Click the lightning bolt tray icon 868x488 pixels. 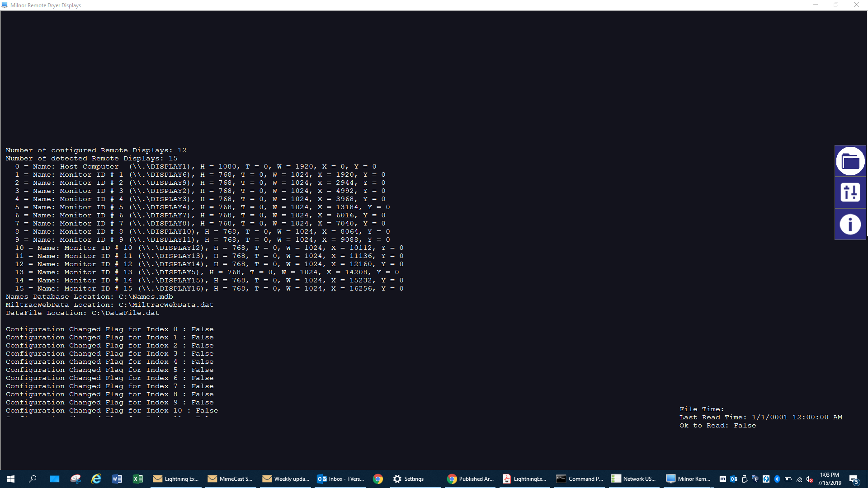point(766,479)
